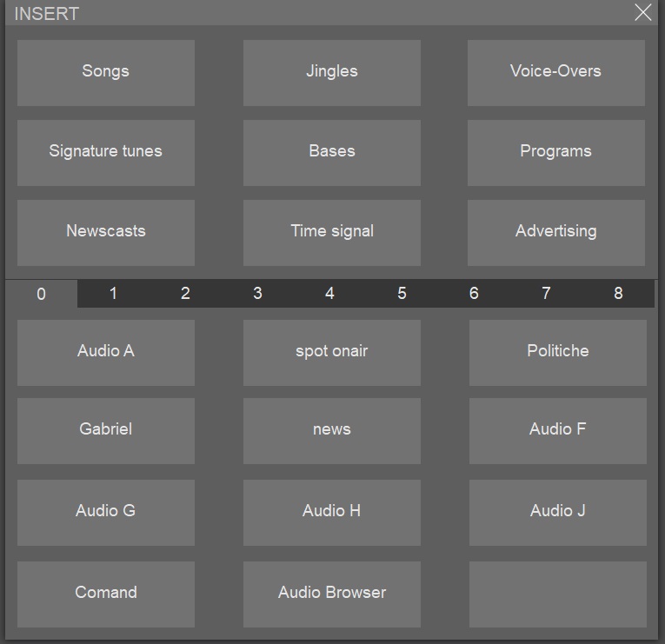Choose Voice-Overs to insert

(x=556, y=72)
